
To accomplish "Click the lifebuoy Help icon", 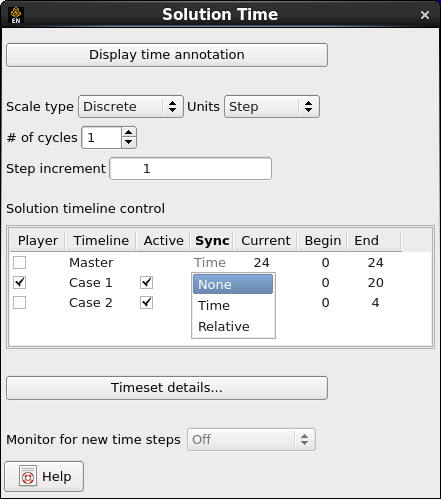I will 28,476.
